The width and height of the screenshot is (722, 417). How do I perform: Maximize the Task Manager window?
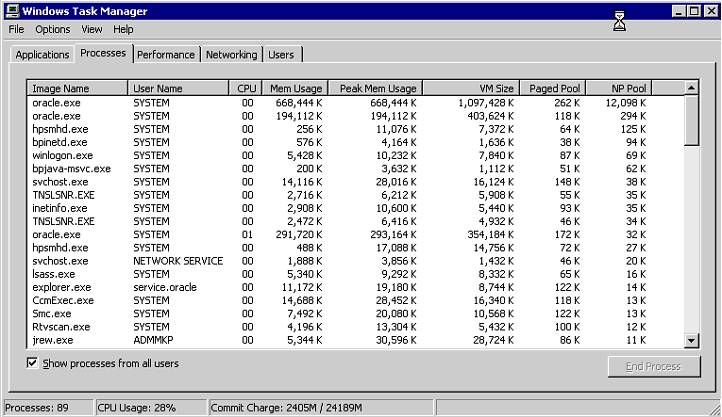coord(694,11)
